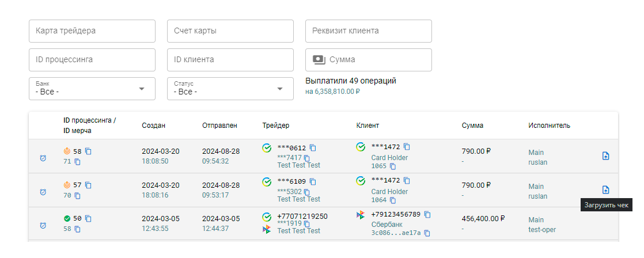Select the Реквизит клиента search field
Image resolution: width=644 pixels, height=258 pixels.
(369, 31)
